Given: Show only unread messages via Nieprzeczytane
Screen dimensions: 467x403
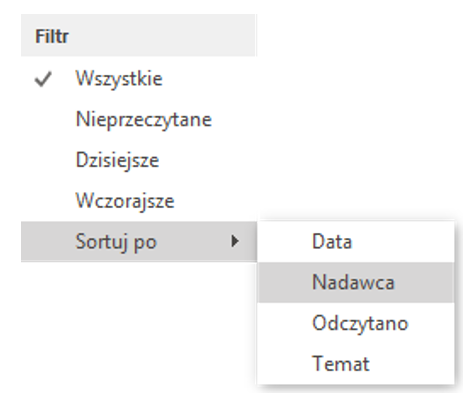Looking at the screenshot, I should (x=139, y=120).
